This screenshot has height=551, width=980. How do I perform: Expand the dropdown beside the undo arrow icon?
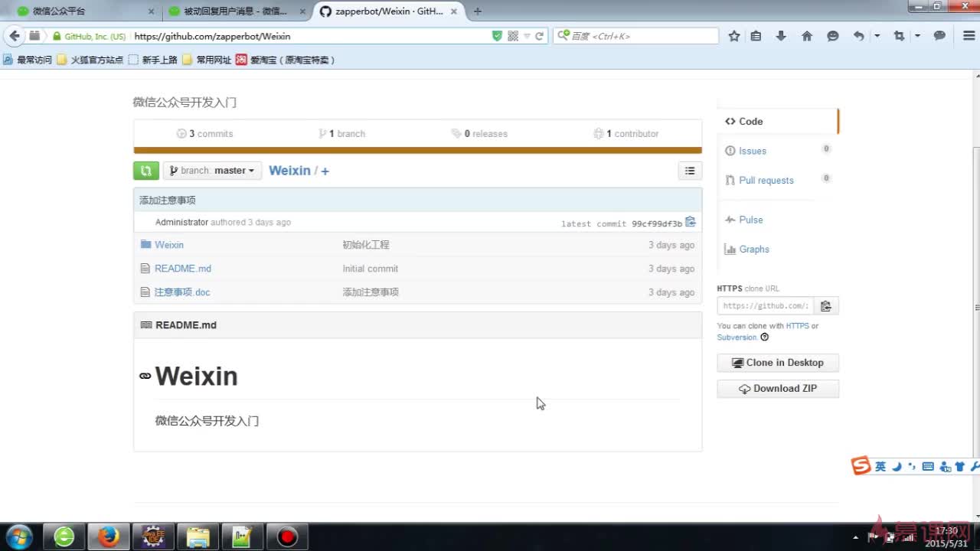(877, 36)
